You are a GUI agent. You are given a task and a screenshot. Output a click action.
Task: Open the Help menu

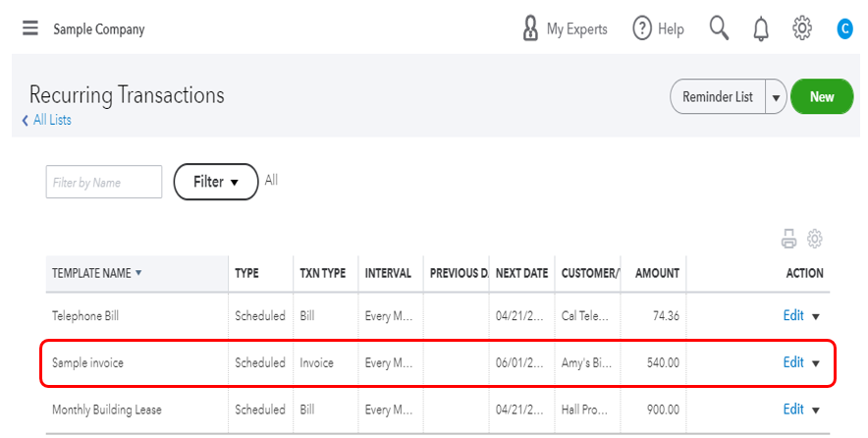658,28
